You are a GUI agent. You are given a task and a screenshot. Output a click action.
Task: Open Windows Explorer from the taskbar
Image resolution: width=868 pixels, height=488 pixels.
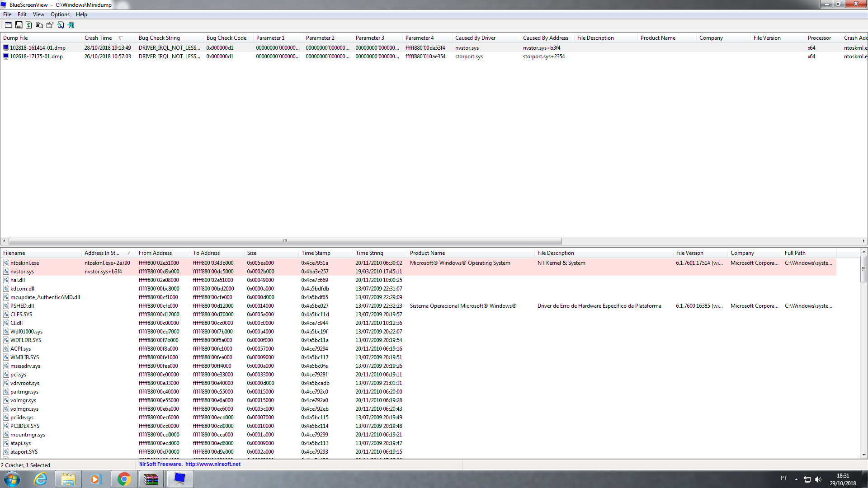pos(68,479)
